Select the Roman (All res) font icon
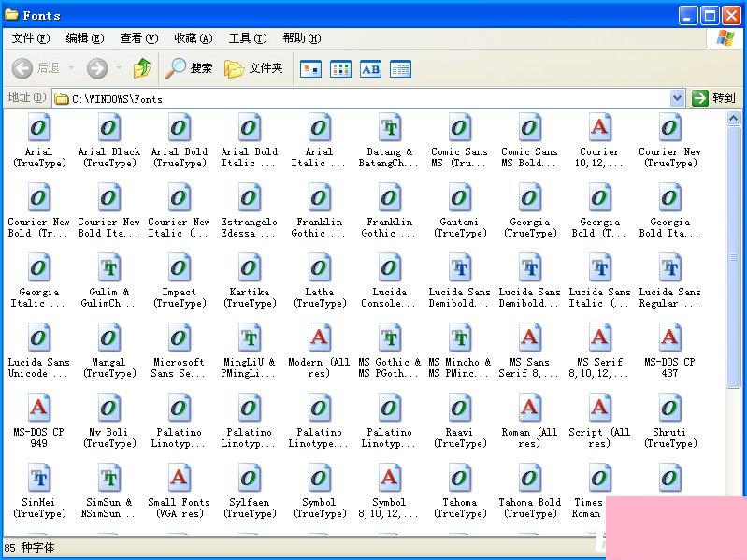Screen dimensions: 747x560 [x=530, y=408]
